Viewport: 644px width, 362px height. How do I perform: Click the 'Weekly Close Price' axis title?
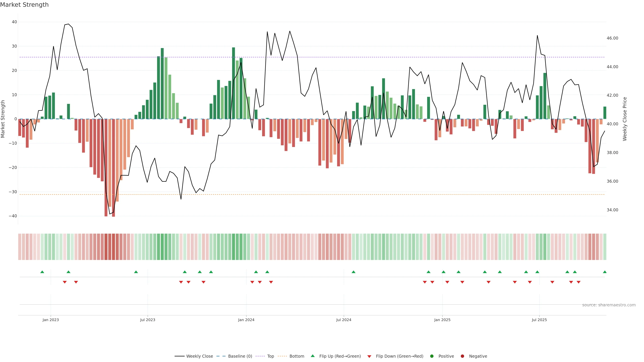click(x=625, y=119)
